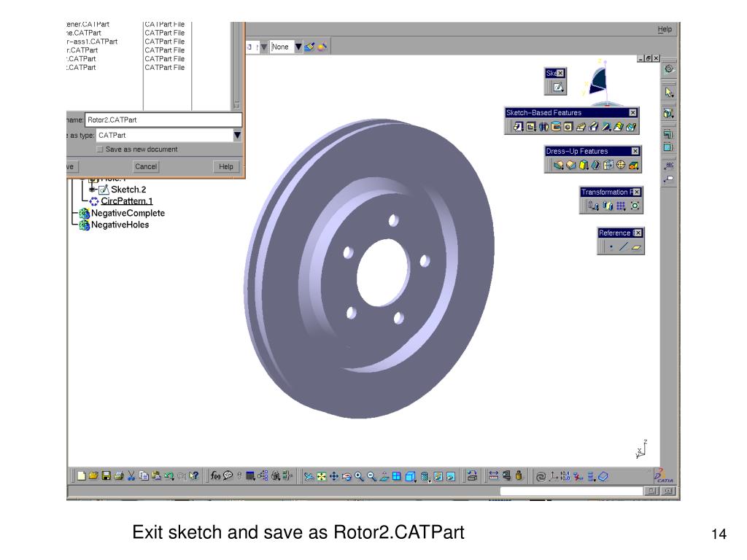This screenshot has width=747, height=560.
Task: Click the Line reference element tool
Action: coord(624,246)
